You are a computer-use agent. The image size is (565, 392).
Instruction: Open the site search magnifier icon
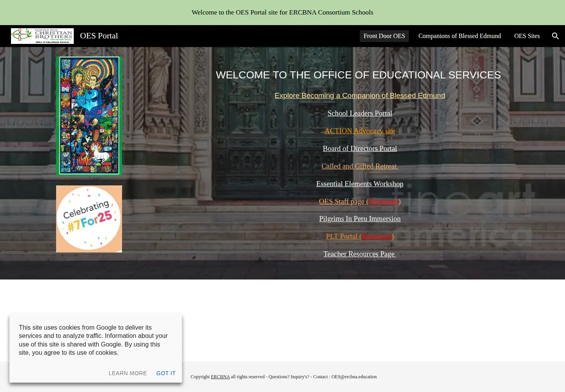[555, 36]
